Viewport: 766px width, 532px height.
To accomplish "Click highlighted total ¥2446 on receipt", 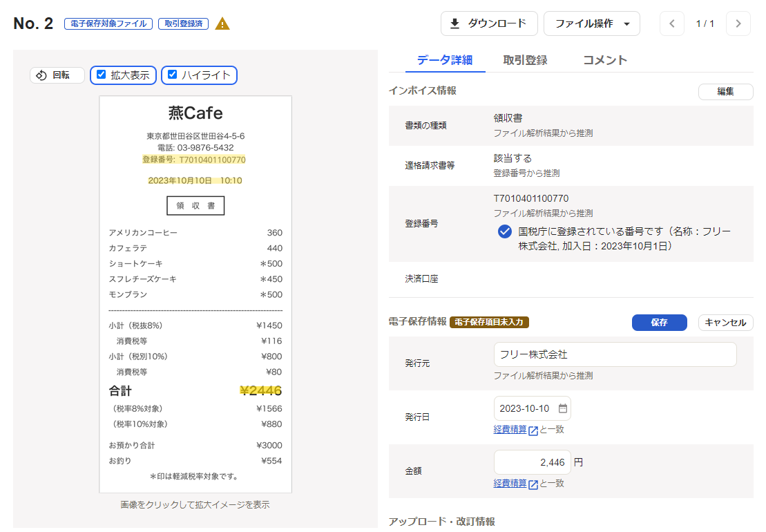I will (260, 390).
